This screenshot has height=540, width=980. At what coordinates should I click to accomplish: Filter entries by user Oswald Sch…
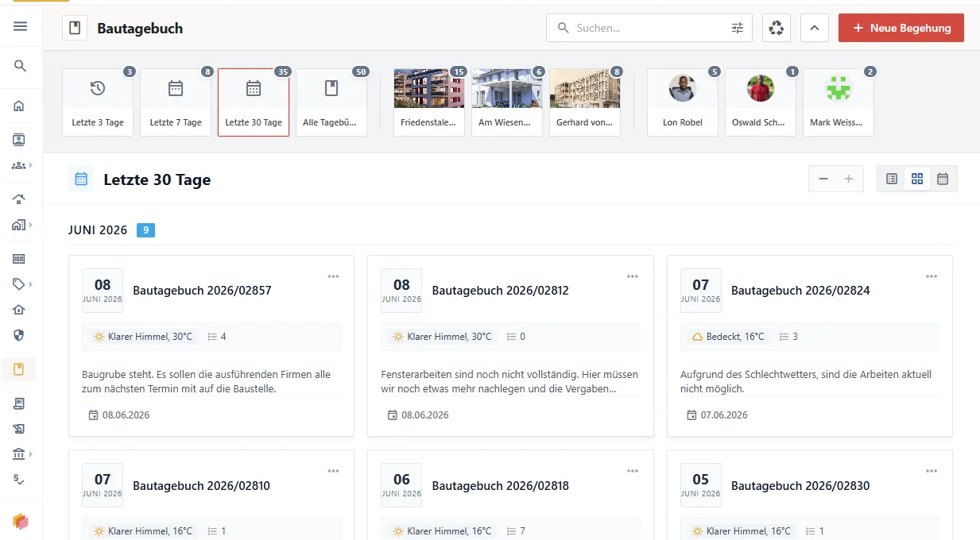pos(761,102)
